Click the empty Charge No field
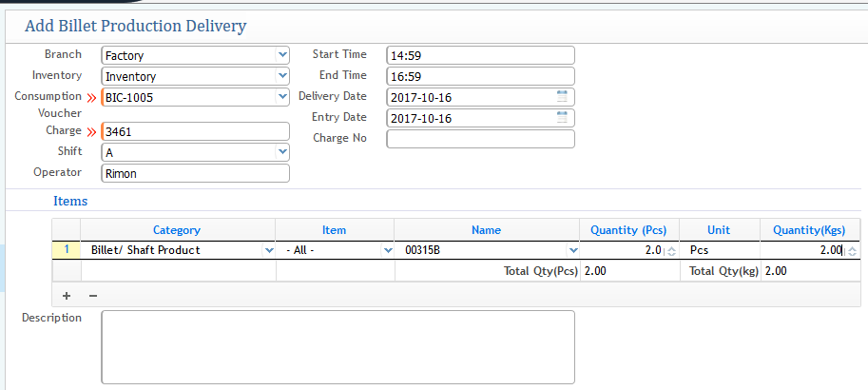Viewport: 868px width, 390px height. [480, 139]
